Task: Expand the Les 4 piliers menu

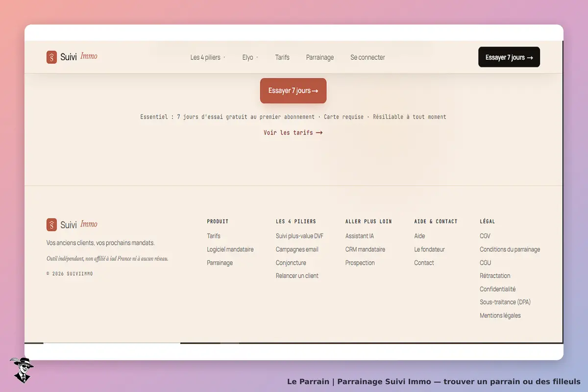Action: 208,57
